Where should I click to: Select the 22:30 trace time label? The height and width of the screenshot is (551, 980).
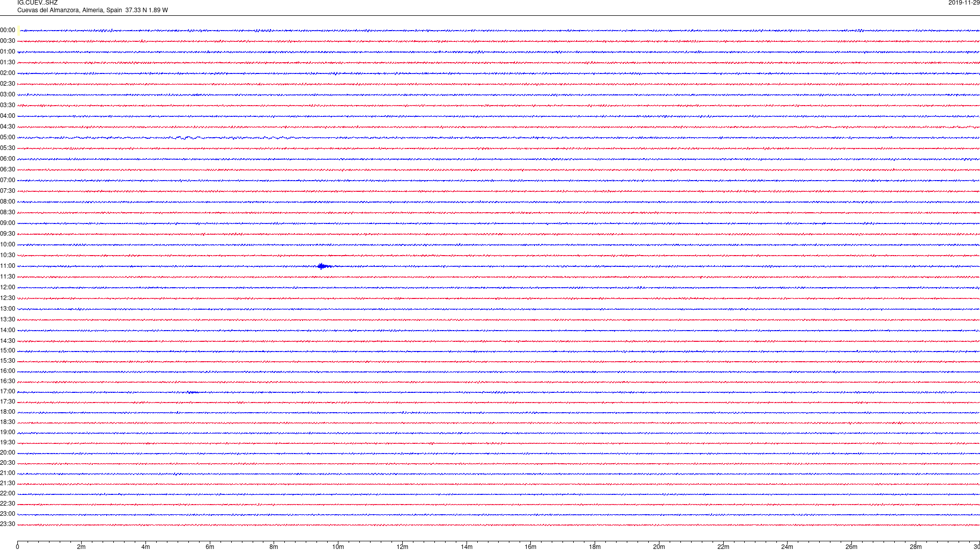[x=8, y=504]
